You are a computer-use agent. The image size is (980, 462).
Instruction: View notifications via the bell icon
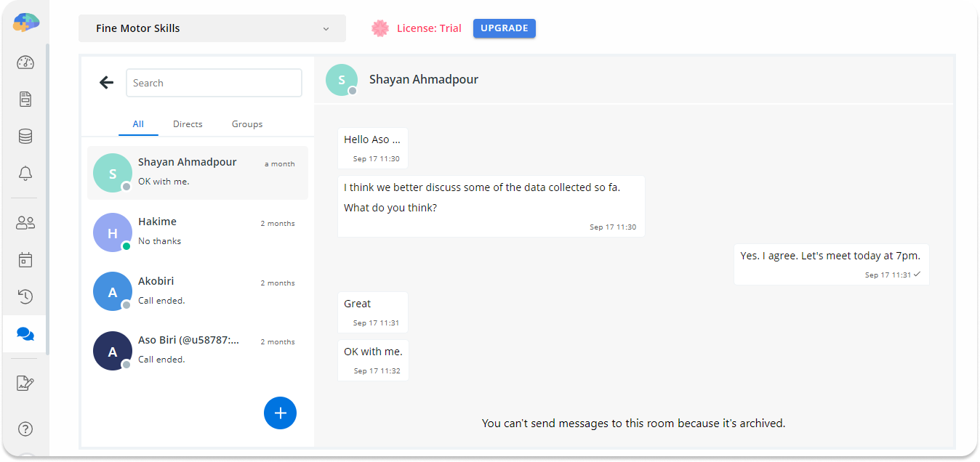(x=25, y=173)
